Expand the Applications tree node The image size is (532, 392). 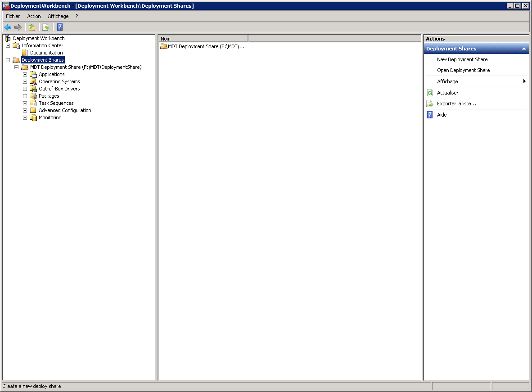[x=25, y=74]
